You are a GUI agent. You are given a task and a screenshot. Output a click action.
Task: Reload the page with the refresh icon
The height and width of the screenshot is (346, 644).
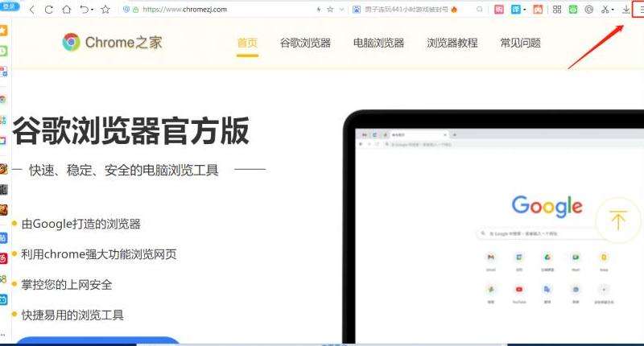49,10
